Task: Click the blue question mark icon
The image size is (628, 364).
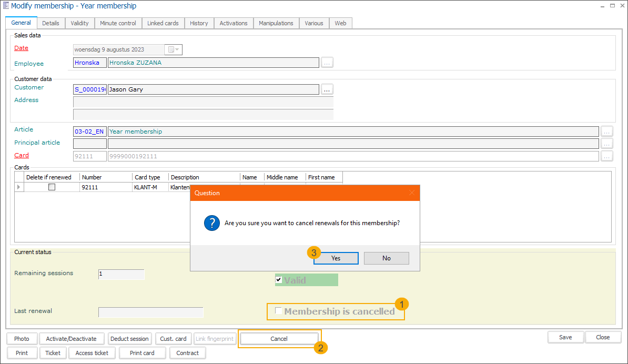Action: (x=211, y=223)
